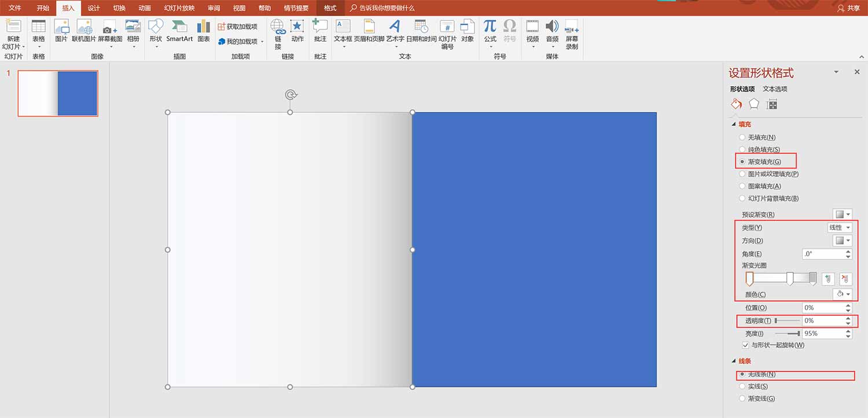Insert 日期和时间 date and time
Image resolution: width=868 pixels, height=418 pixels.
(421, 26)
